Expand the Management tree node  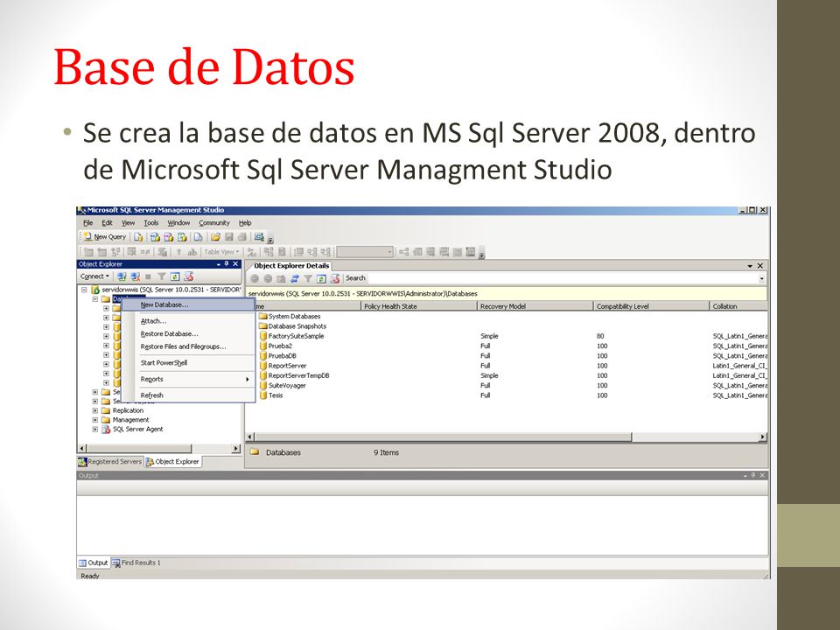click(x=95, y=420)
